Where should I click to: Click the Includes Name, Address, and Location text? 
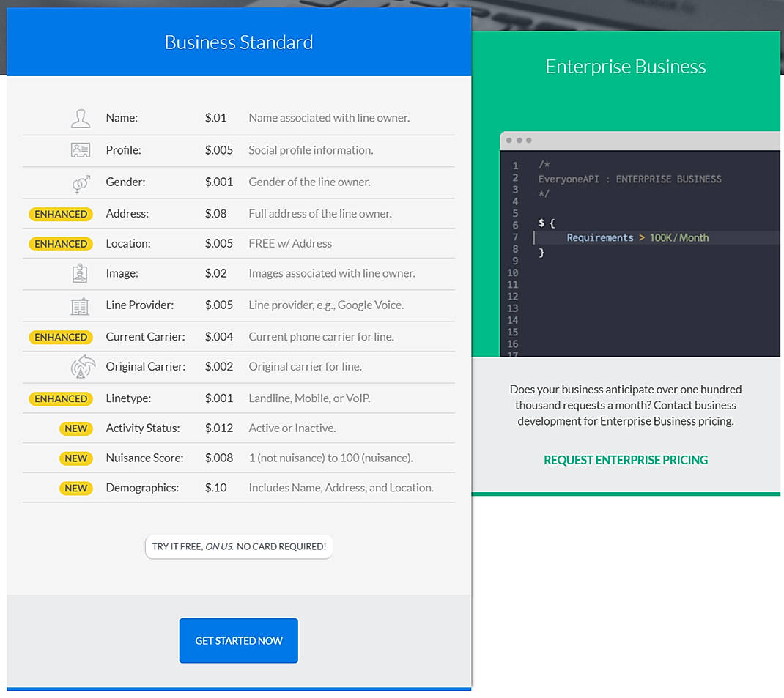click(341, 488)
